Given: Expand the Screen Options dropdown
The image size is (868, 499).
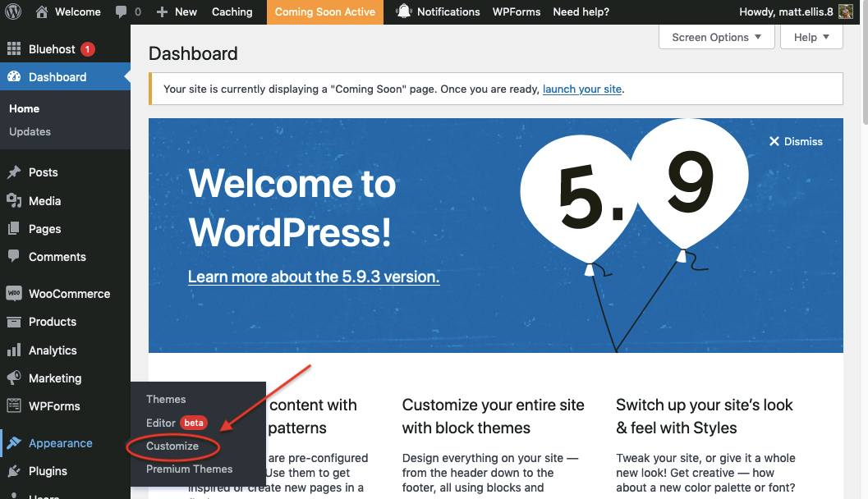Looking at the screenshot, I should pos(716,37).
